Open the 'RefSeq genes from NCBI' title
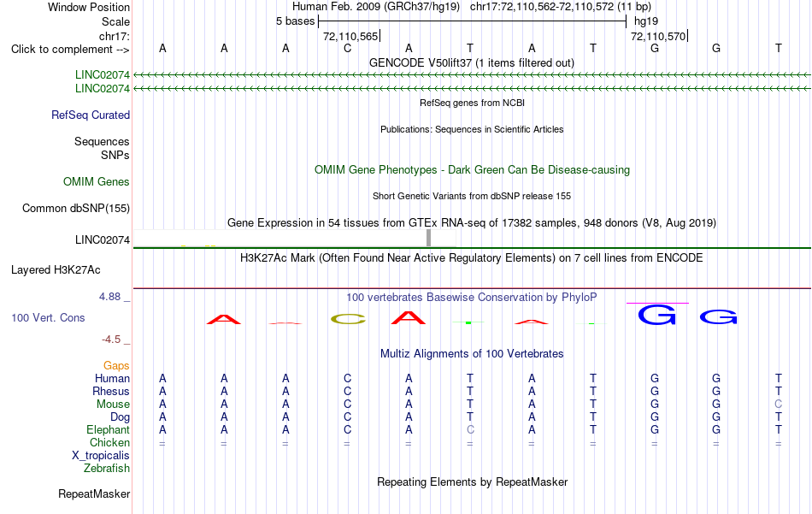This screenshot has height=514, width=812. click(472, 103)
